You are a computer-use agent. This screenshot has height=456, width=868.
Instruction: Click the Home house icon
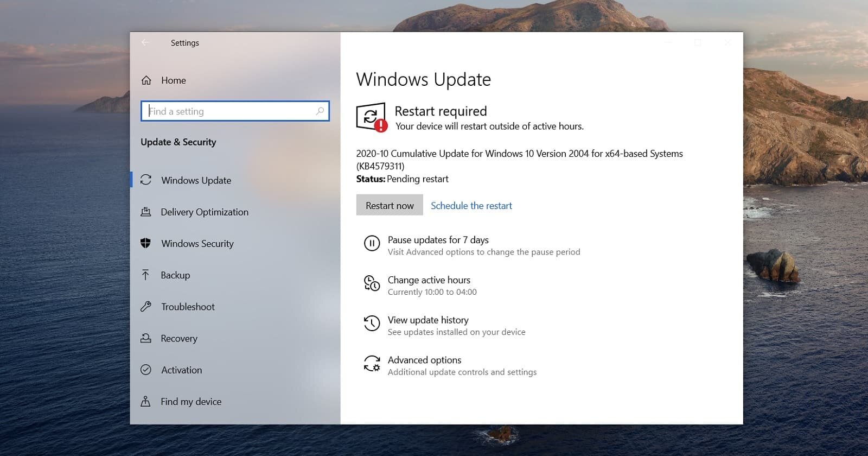click(x=146, y=80)
